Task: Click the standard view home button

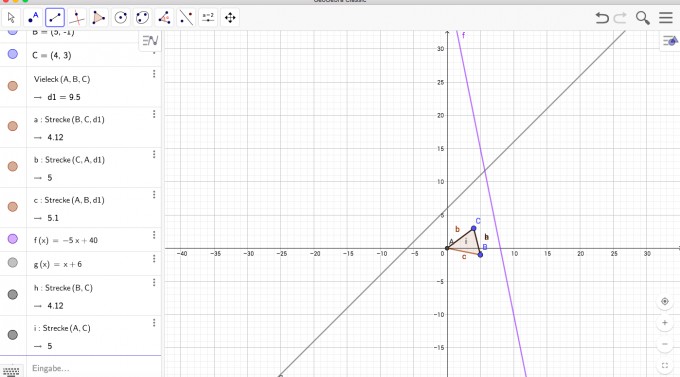Action: point(665,301)
